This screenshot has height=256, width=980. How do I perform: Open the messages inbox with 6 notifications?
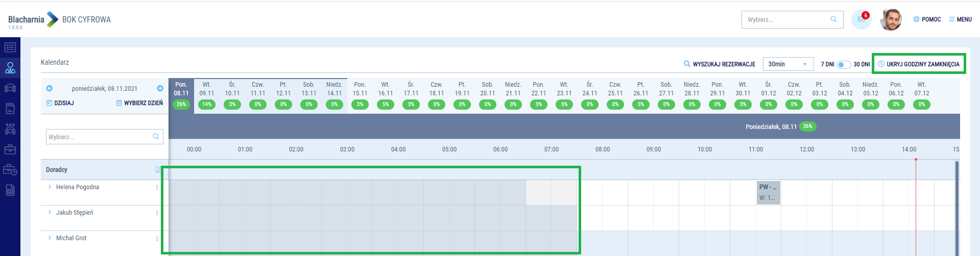pyautogui.click(x=861, y=19)
